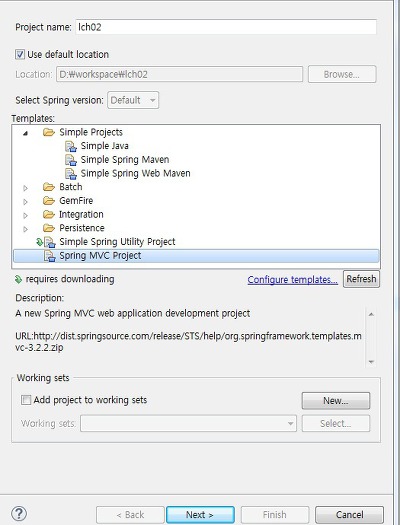Select Spring MVC Project template

(196, 256)
